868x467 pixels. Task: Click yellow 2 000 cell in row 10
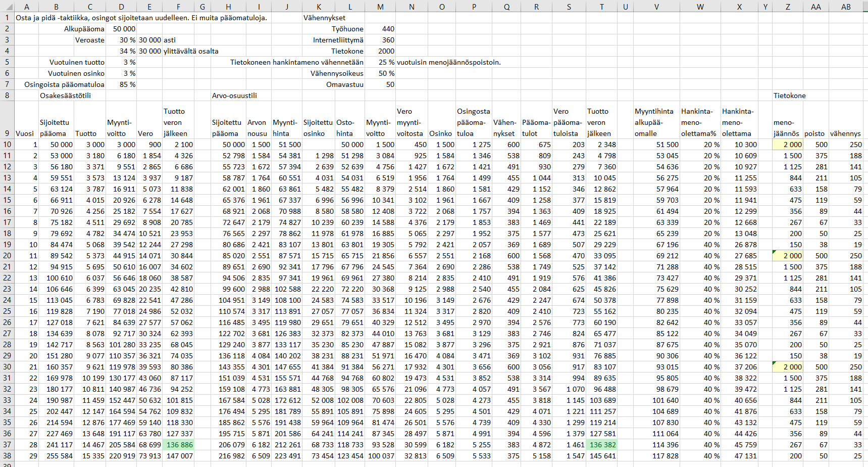click(788, 145)
